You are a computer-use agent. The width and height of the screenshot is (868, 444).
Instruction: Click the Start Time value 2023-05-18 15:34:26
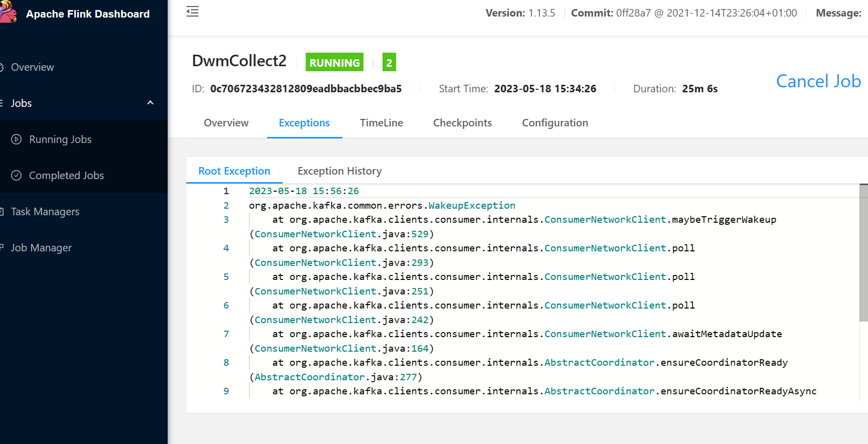point(545,89)
